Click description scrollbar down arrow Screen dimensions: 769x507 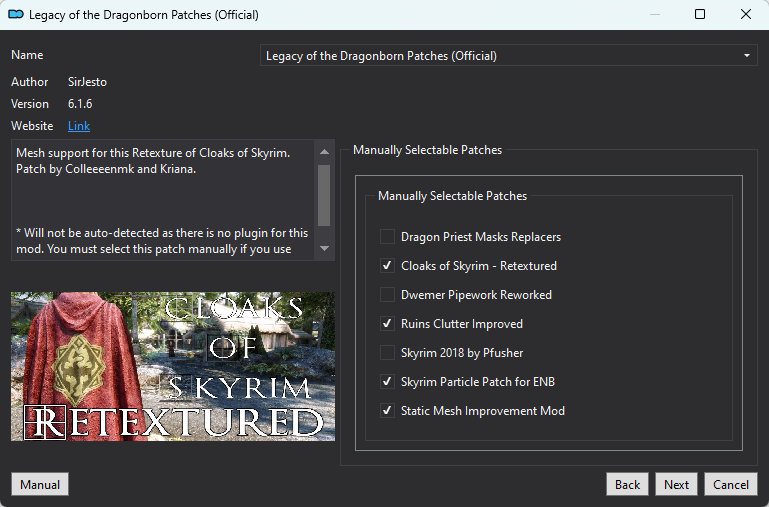click(x=324, y=249)
